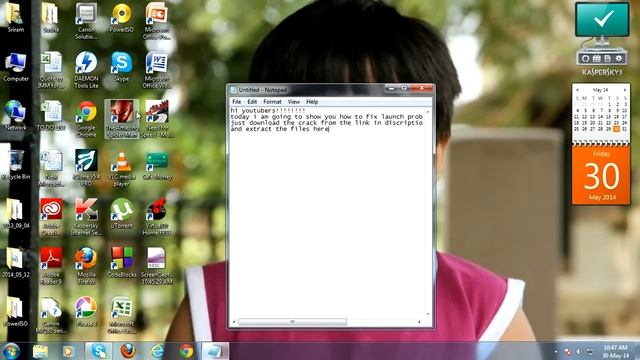Click the taskbar clock showing 10:47 AM
This screenshot has width=640, height=360.
[x=615, y=351]
